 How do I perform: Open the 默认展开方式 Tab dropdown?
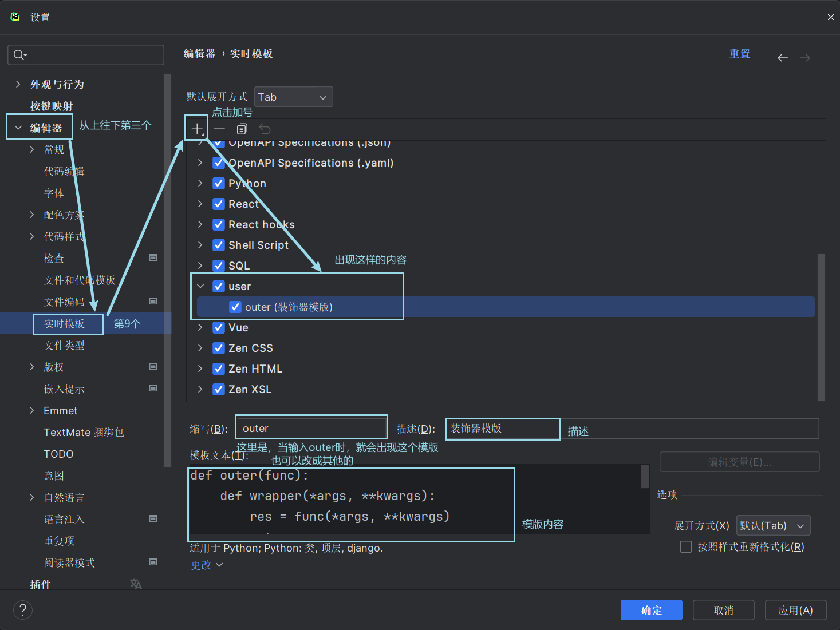pos(293,97)
